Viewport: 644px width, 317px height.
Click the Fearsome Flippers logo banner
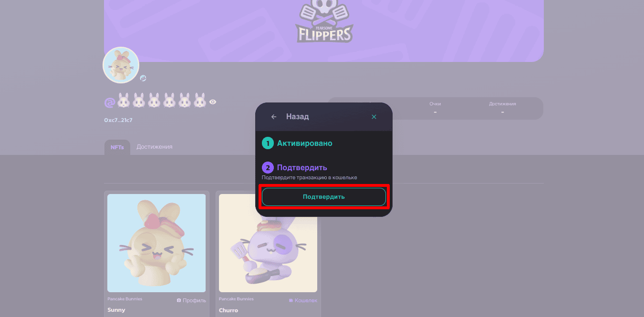[324, 21]
